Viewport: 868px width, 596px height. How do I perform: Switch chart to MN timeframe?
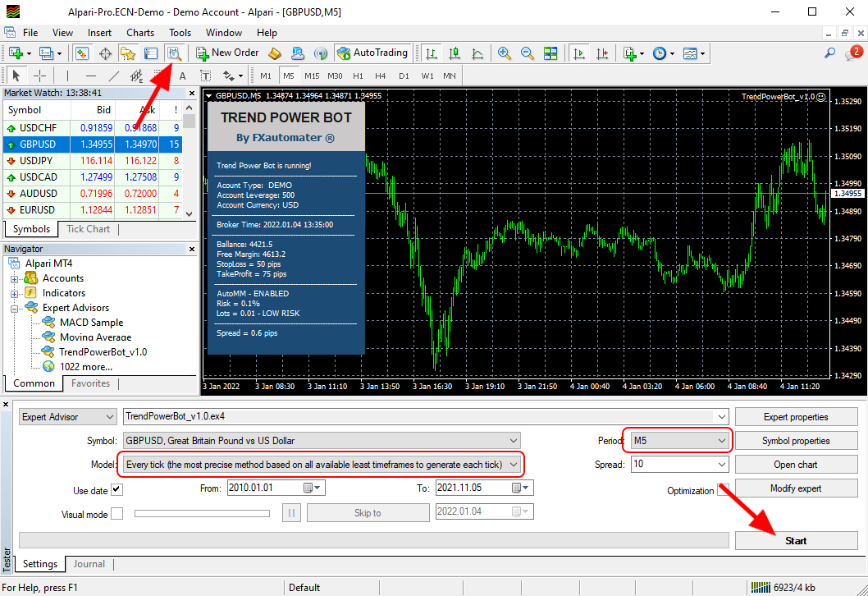coord(450,76)
